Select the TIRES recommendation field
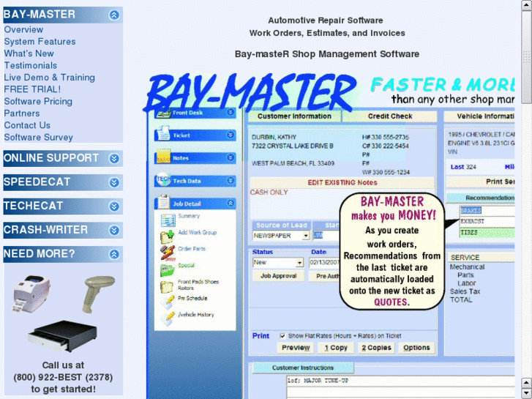Image resolution: width=532 pixels, height=399 pixels. point(487,233)
